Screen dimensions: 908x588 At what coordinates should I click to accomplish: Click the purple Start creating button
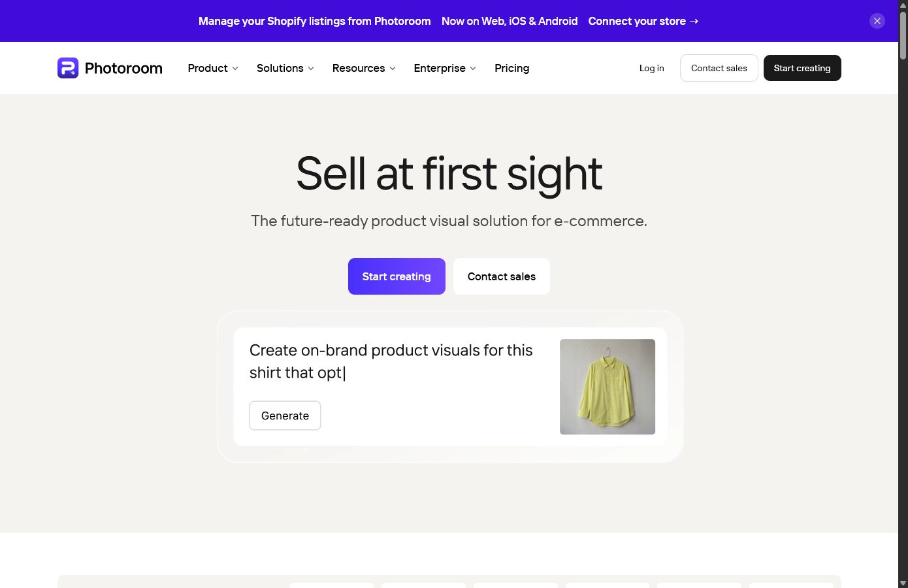[397, 276]
